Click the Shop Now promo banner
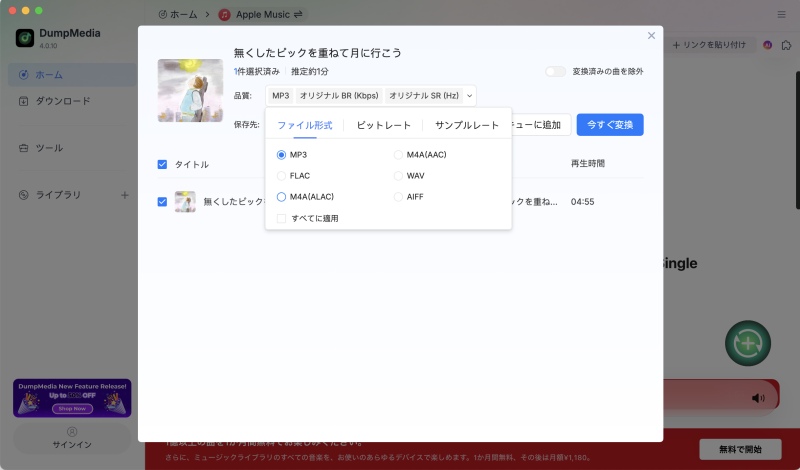800x470 pixels. [x=72, y=398]
